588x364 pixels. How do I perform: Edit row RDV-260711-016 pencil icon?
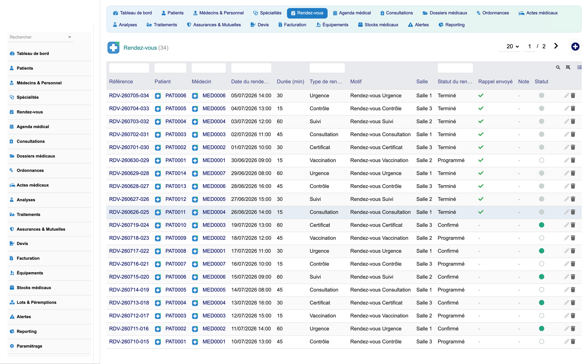click(566, 329)
